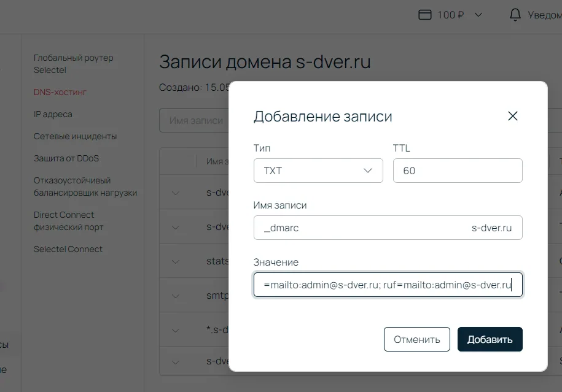Open Защита от DDoS in sidebar
The image size is (562, 392).
click(66, 158)
